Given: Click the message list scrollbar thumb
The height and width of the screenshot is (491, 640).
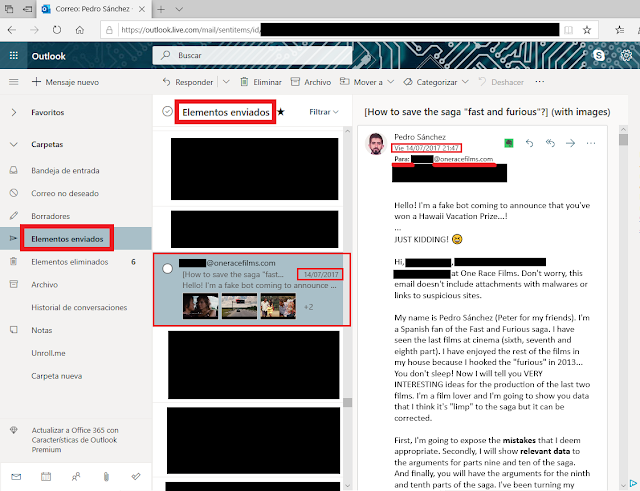Looking at the screenshot, I should 347,402.
